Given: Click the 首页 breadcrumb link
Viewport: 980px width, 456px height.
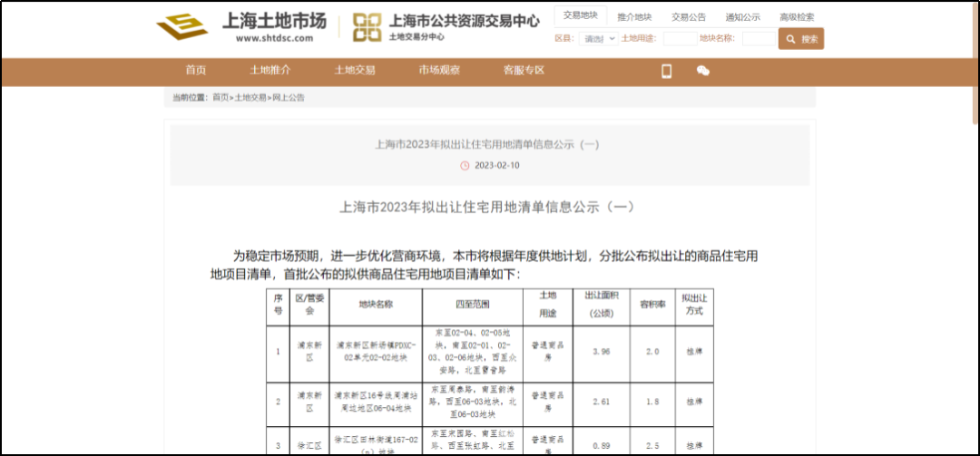Looking at the screenshot, I should point(220,98).
